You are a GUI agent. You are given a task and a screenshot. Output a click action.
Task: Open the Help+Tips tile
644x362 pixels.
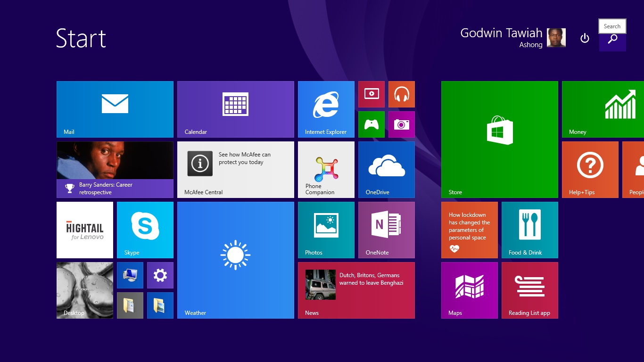590,170
